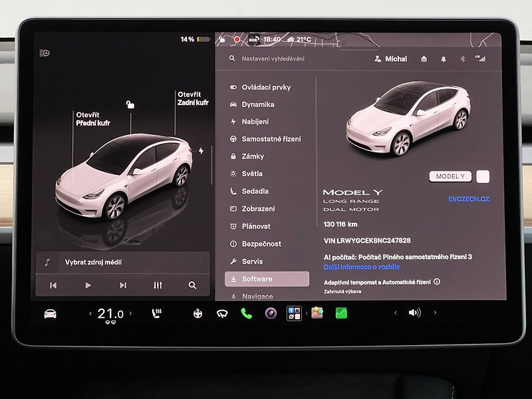Open 'Další informace o vozidle' link
The width and height of the screenshot is (532, 399).
point(362,267)
